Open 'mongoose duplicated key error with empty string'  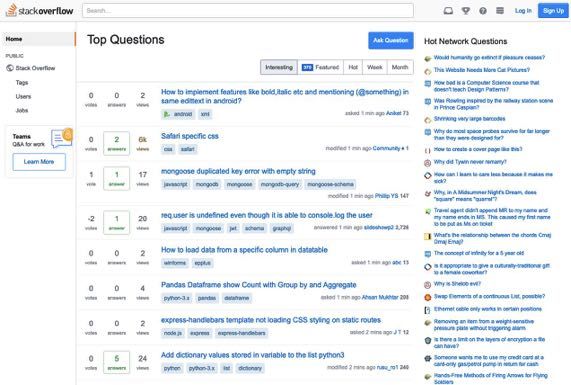[238, 171]
